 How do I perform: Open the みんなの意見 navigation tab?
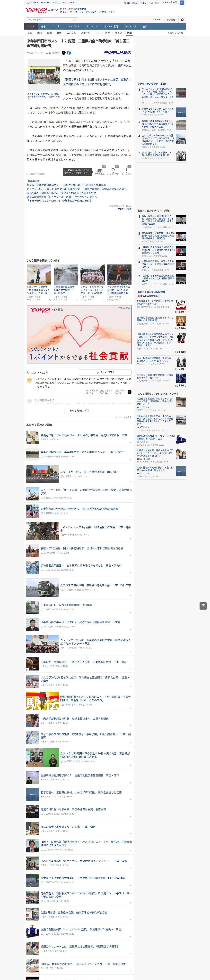[x=111, y=27]
